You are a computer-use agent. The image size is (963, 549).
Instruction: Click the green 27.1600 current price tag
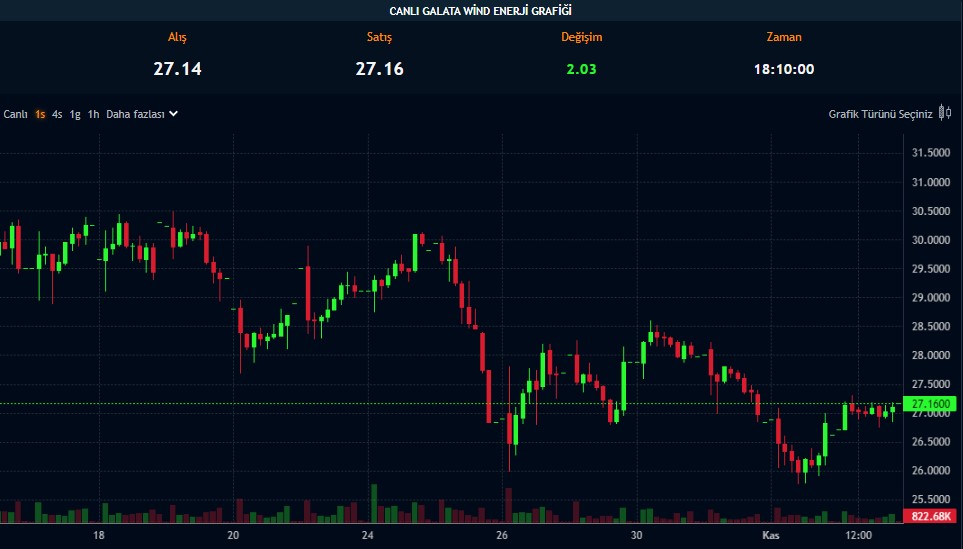point(930,404)
